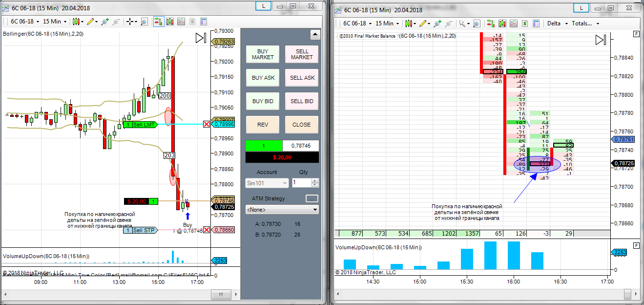The height and width of the screenshot is (305, 644).
Task: Click SELL MARKET button
Action: point(302,54)
